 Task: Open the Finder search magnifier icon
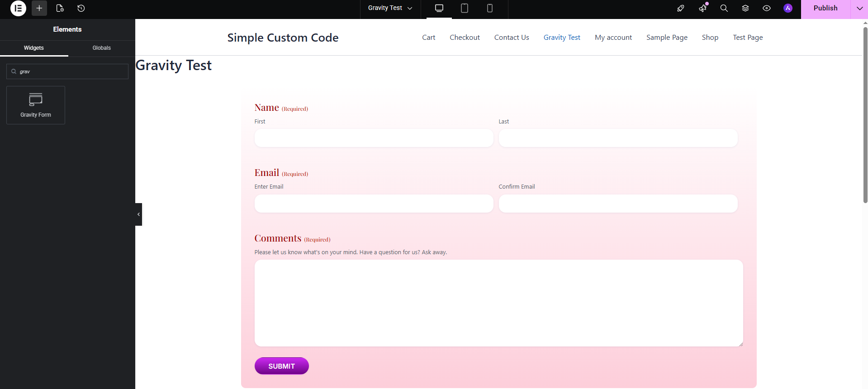click(x=724, y=8)
